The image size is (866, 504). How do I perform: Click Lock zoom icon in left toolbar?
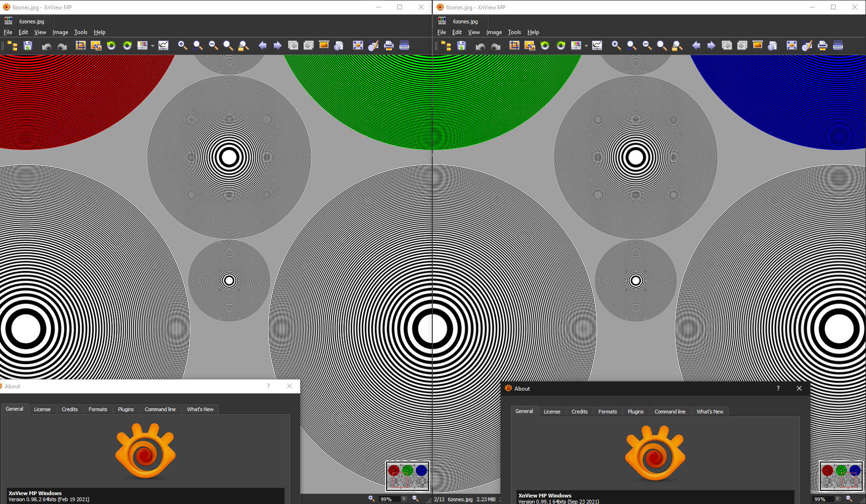tap(243, 45)
